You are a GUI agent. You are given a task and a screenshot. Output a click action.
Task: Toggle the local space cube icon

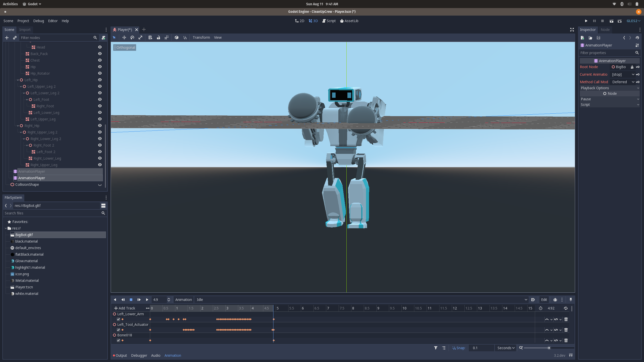[177, 37]
